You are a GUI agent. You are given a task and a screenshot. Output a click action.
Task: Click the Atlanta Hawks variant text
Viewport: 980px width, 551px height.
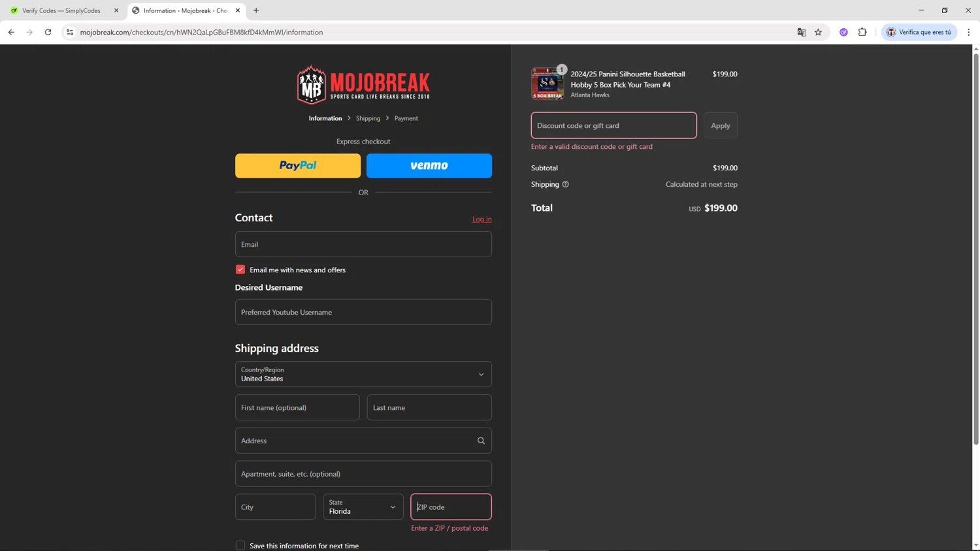click(590, 95)
